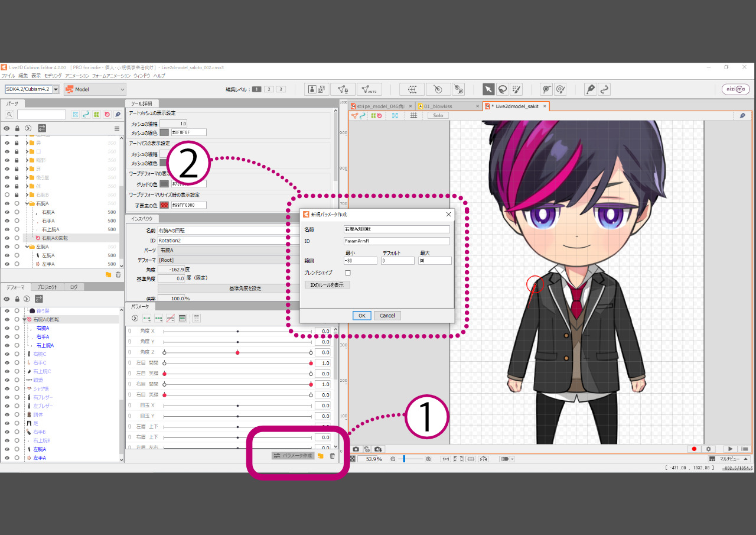Expand the 右腕B folder
This screenshot has width=756, height=535.
[27, 194]
